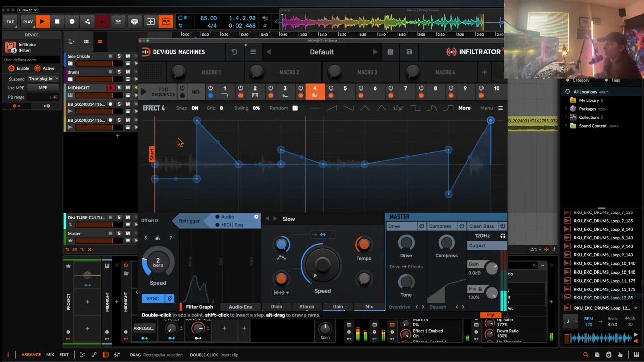This screenshot has height=362, width=644.
Task: Click the SYNC button
Action: coord(153,299)
